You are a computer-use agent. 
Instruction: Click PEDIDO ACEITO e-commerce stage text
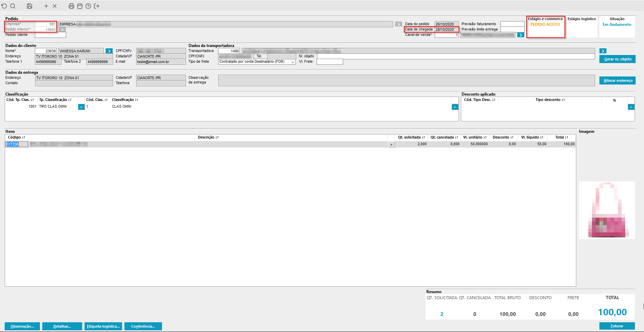tap(545, 24)
